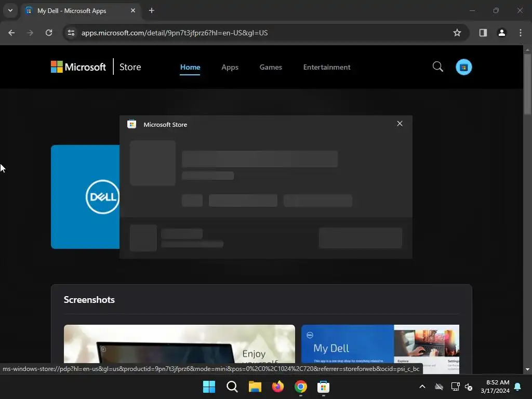Open the Store link in header
Image resolution: width=532 pixels, height=399 pixels.
click(130, 67)
